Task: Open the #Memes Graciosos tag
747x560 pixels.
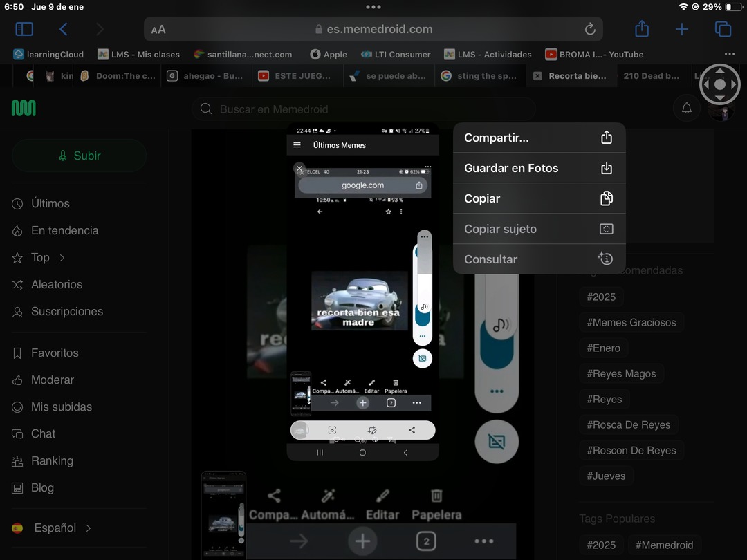Action: 631,322
